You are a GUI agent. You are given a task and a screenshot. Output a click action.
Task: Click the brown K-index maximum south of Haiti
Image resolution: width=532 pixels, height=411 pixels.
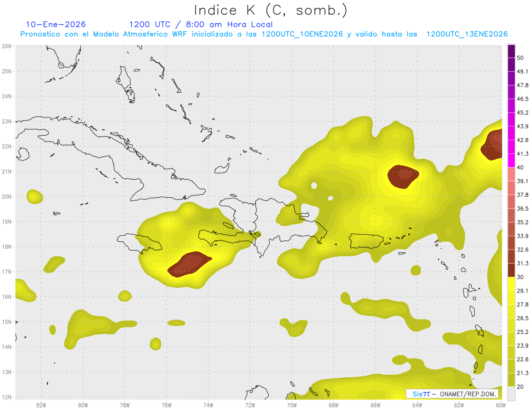(x=189, y=264)
